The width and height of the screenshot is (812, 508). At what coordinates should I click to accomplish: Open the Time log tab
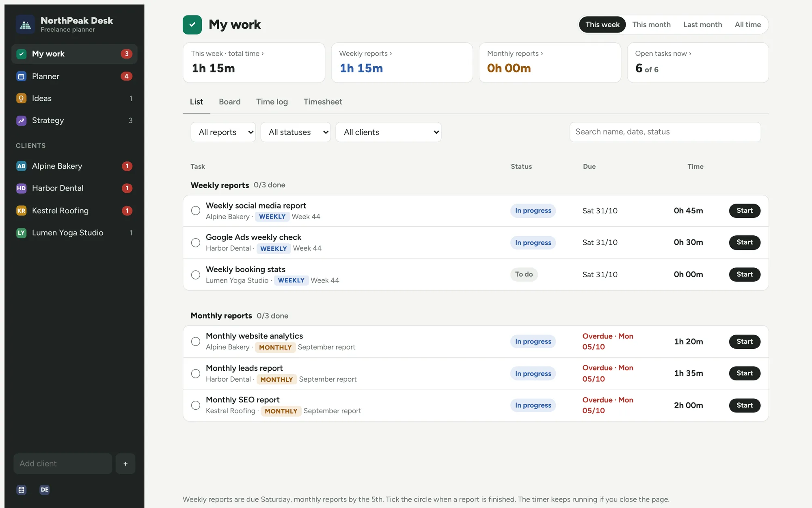pos(272,102)
